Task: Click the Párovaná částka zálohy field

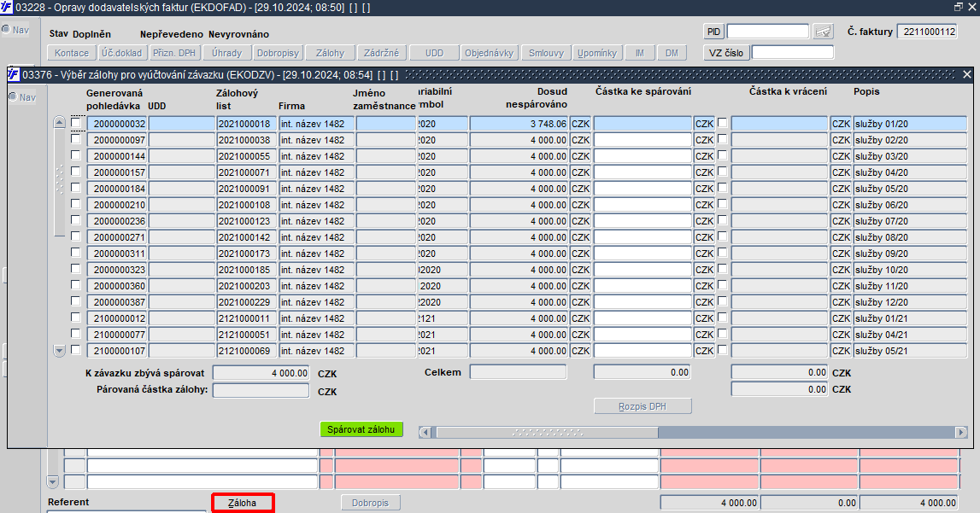Action: [261, 391]
